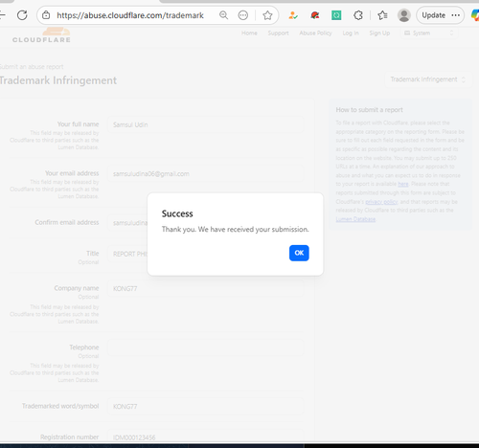The width and height of the screenshot is (479, 448).
Task: Click OK in the Success dialog
Action: pos(299,253)
